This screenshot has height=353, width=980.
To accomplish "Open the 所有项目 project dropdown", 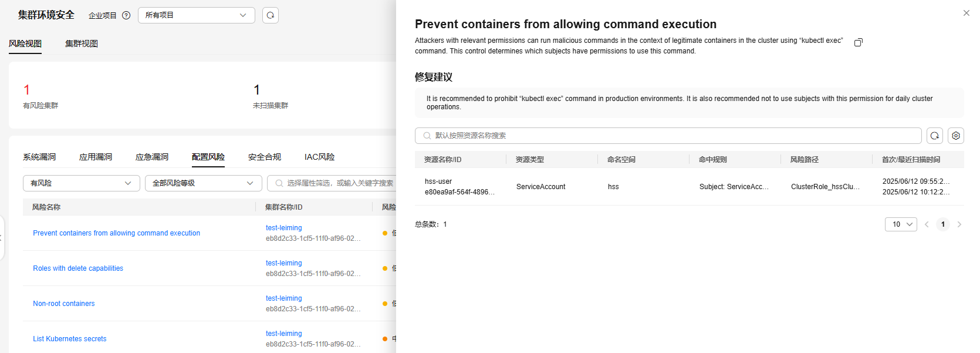I will click(197, 15).
